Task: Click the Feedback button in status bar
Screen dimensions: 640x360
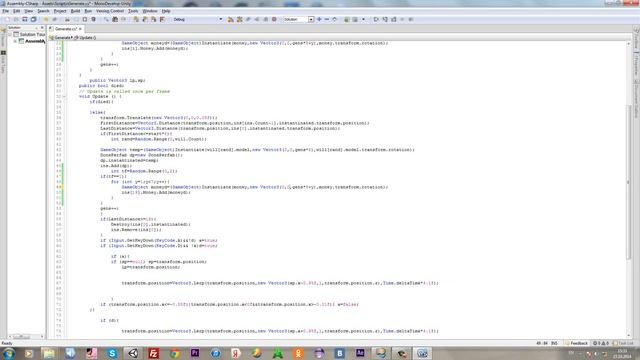Action: click(x=577, y=343)
